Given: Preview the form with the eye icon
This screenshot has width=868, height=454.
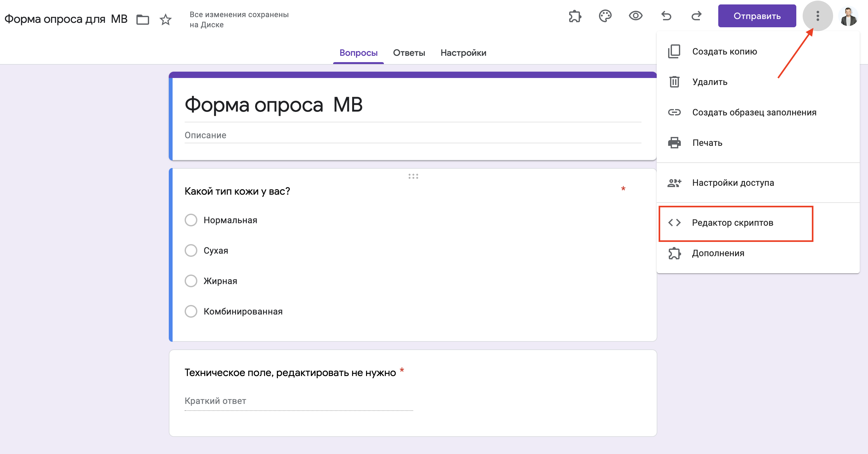Looking at the screenshot, I should pyautogui.click(x=635, y=16).
